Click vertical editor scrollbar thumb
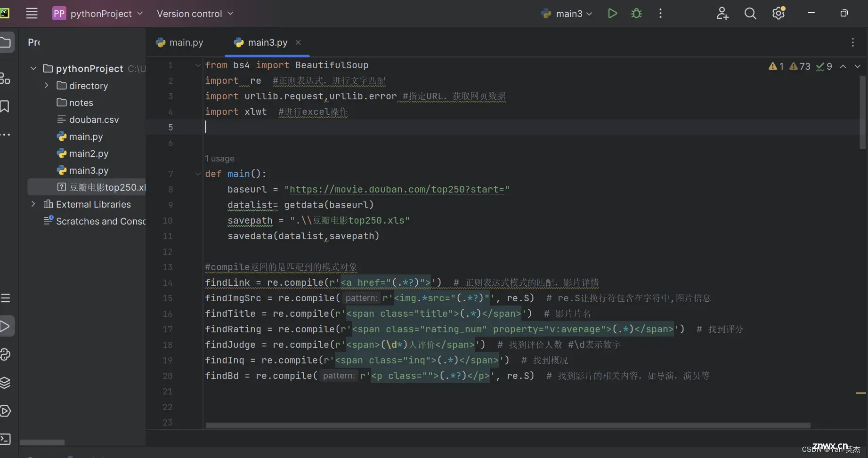Image resolution: width=868 pixels, height=458 pixels. (863, 113)
